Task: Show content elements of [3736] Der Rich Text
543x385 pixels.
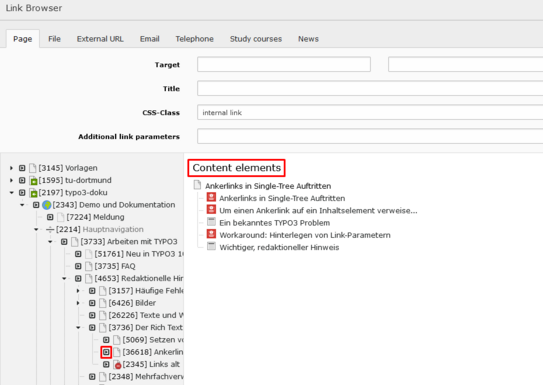Action: [92, 328]
